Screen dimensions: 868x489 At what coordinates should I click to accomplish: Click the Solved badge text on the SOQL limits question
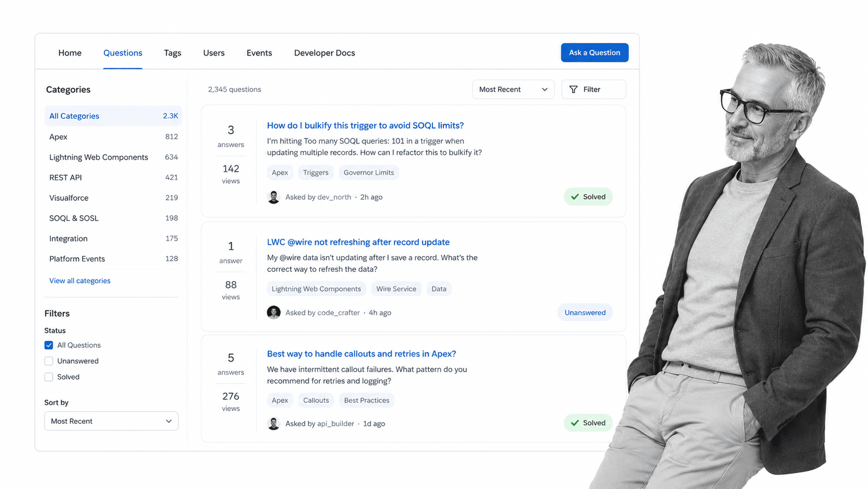pyautogui.click(x=594, y=197)
